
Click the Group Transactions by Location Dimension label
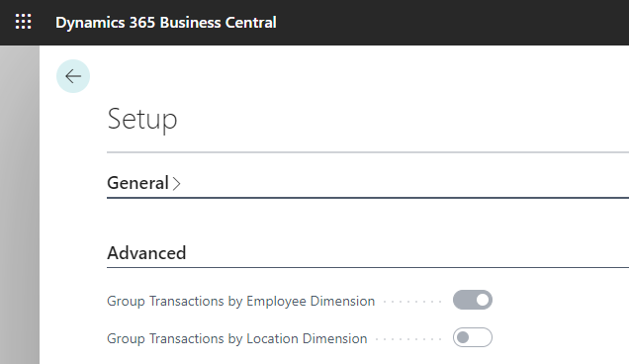pos(237,338)
